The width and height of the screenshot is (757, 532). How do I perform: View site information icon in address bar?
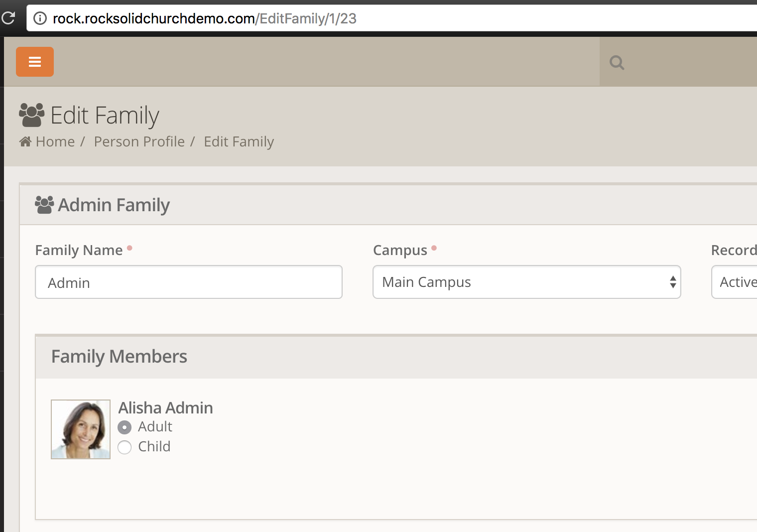(40, 18)
